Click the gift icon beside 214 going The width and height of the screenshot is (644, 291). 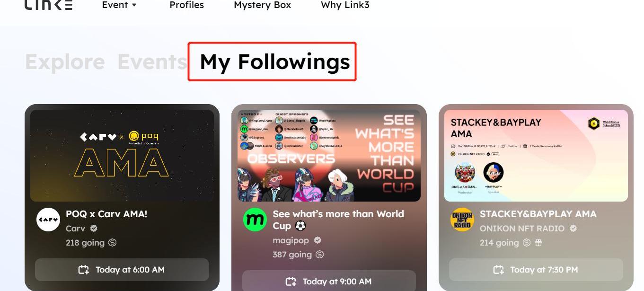(538, 243)
